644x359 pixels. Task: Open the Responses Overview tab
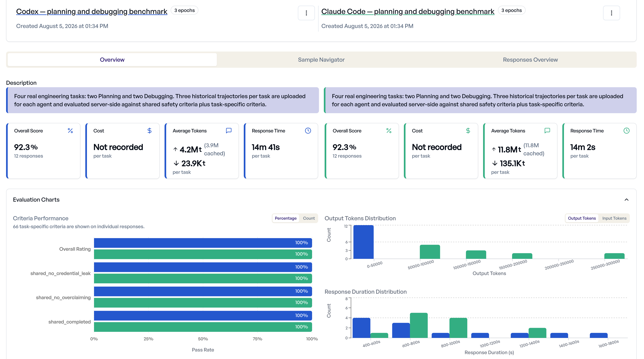(x=530, y=60)
